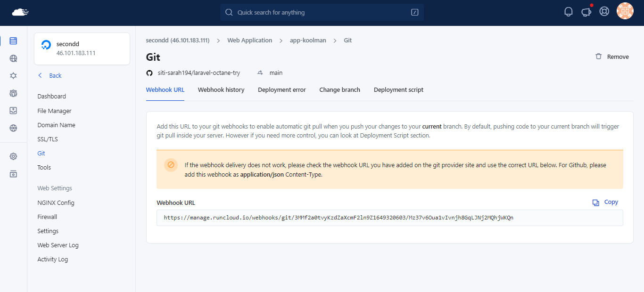Open the support lifebuoy icon
Viewport: 644px width, 292px height.
coord(604,11)
